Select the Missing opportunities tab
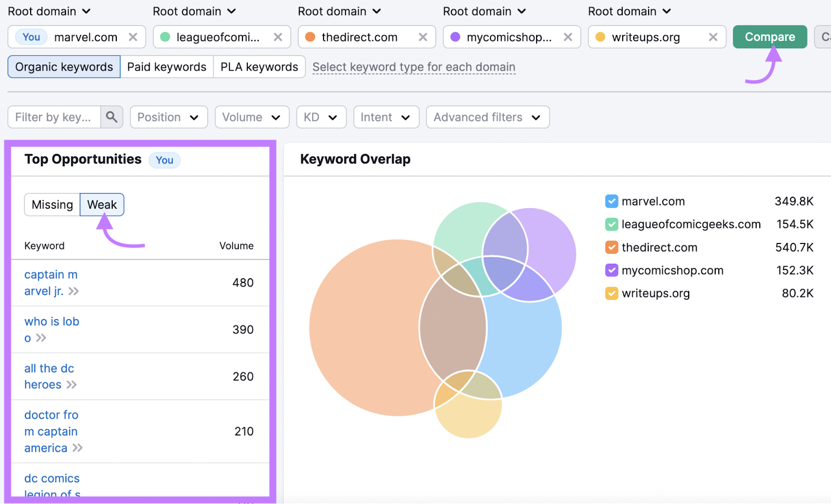This screenshot has height=504, width=831. coord(52,205)
